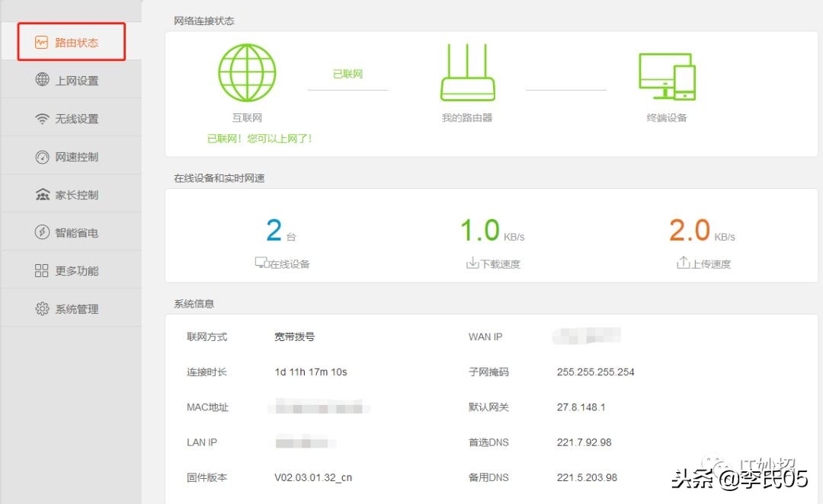Open 系统管理 via the gear icon

pyautogui.click(x=41, y=308)
